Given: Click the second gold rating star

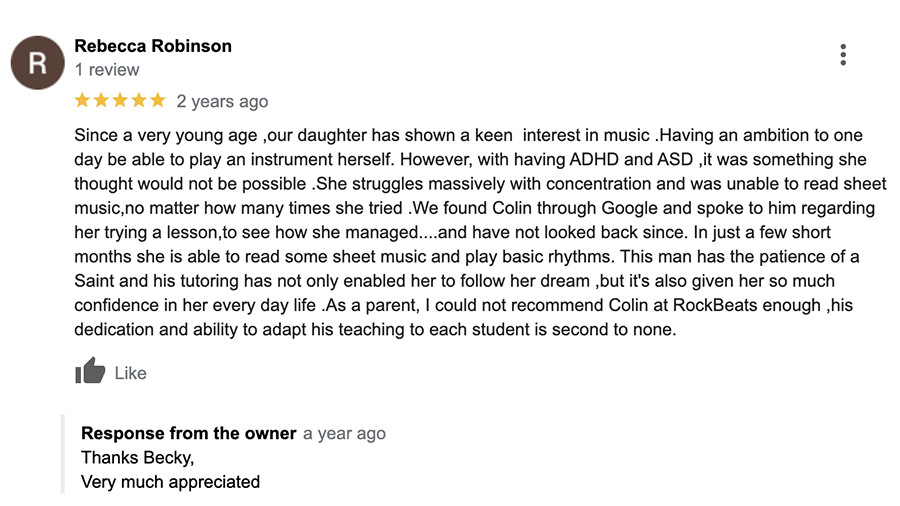Looking at the screenshot, I should click(101, 100).
